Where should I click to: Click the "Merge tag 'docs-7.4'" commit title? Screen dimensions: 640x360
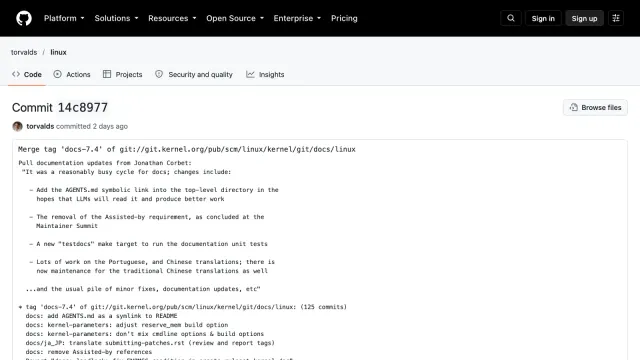tap(187, 149)
